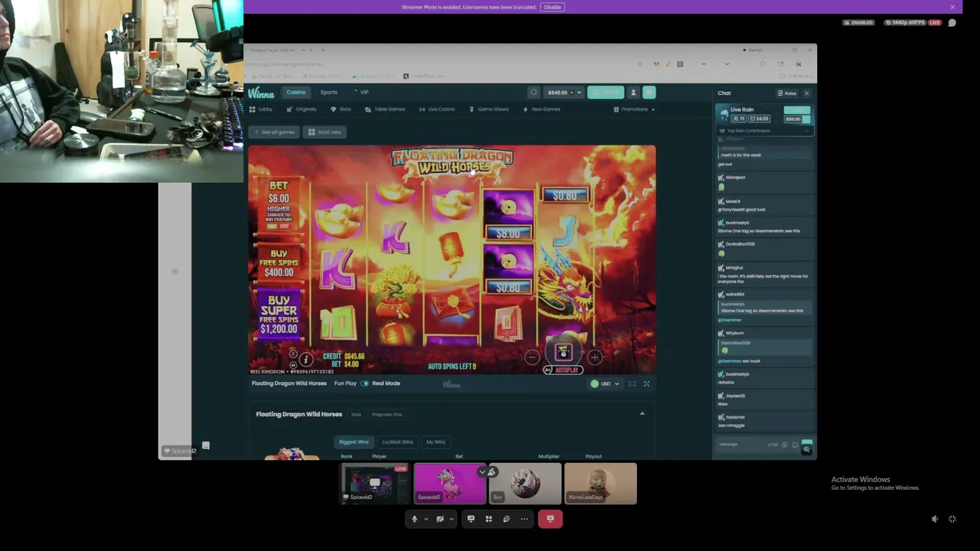Toggle the higher chance bet feature

coord(279,227)
